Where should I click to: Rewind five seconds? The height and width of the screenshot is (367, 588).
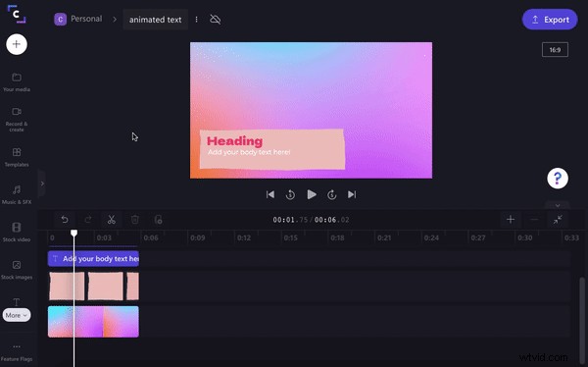pos(290,194)
